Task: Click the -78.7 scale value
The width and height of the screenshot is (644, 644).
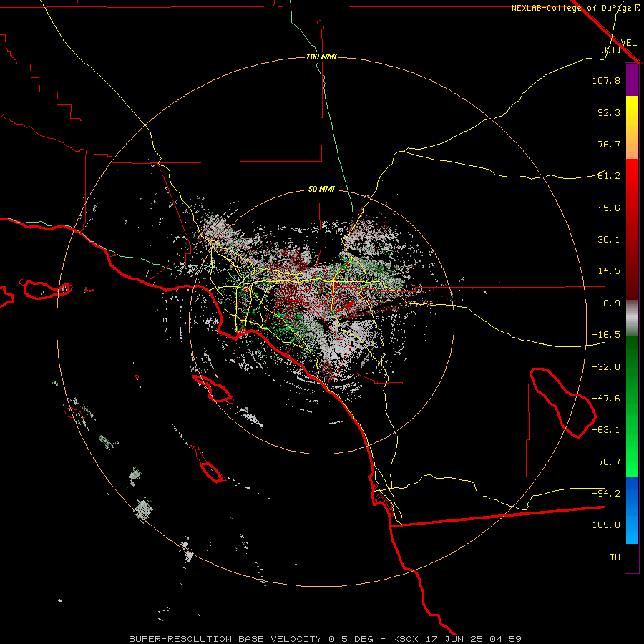Action: click(606, 462)
